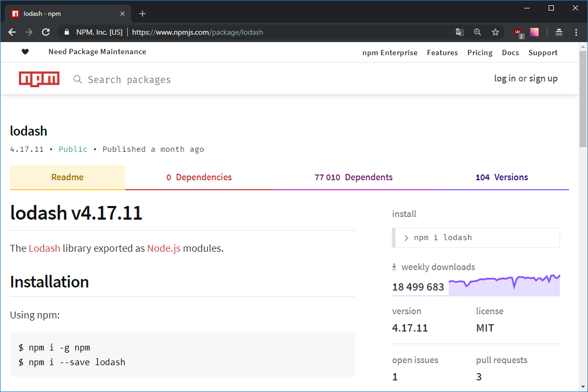Click the zoom magnifier icon in address bar
The height and width of the screenshot is (392, 588).
point(478,32)
